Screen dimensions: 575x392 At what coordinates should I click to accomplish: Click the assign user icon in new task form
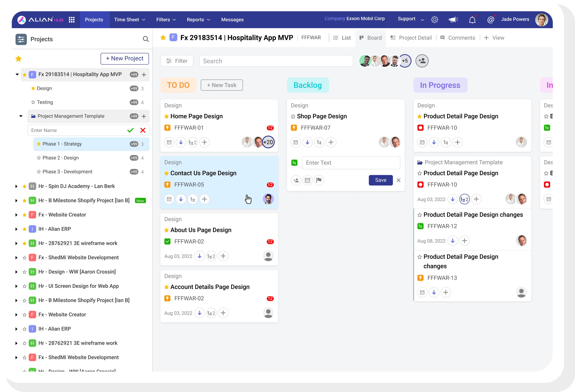[x=296, y=180]
